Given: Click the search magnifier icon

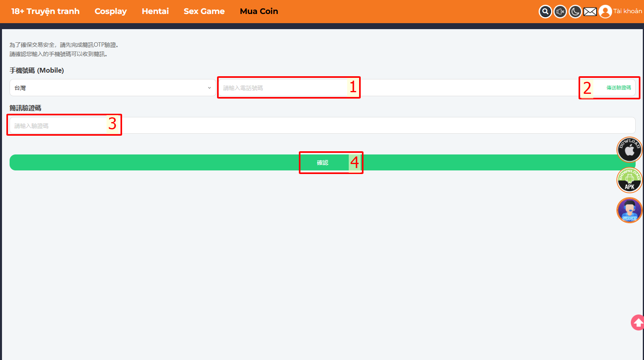Looking at the screenshot, I should point(545,12).
